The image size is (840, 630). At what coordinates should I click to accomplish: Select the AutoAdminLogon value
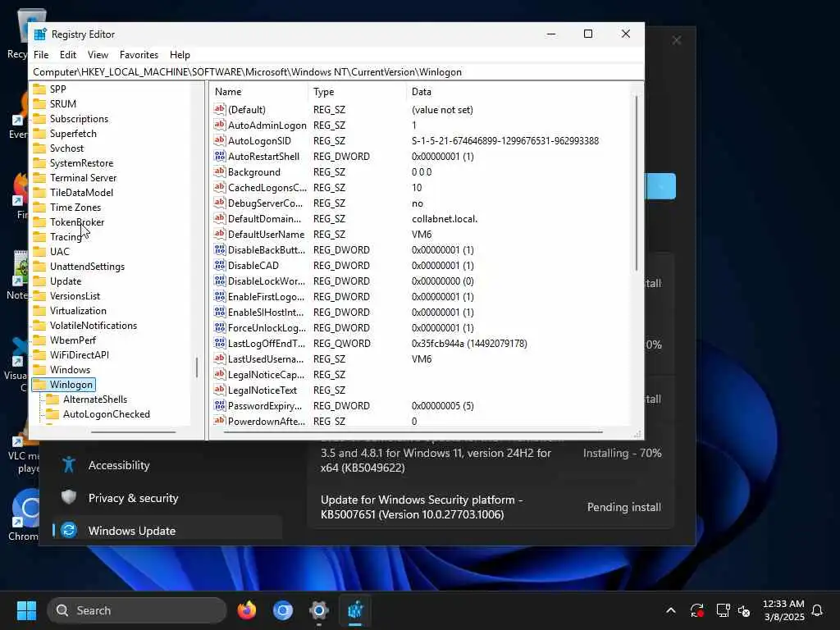pyautogui.click(x=267, y=125)
